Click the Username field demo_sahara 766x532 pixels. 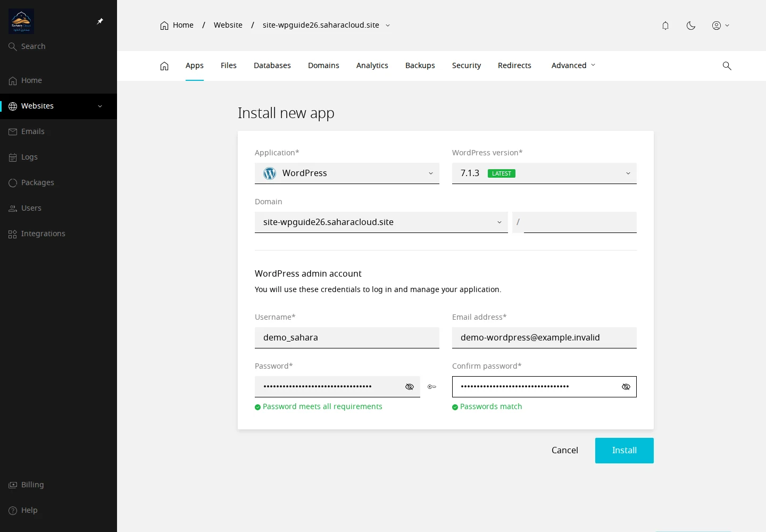pyautogui.click(x=347, y=338)
